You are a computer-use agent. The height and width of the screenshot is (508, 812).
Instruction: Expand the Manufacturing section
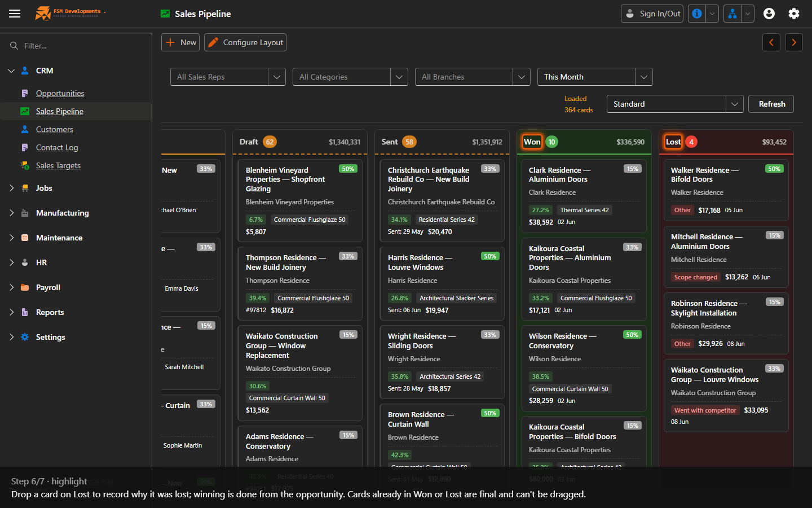(x=11, y=213)
